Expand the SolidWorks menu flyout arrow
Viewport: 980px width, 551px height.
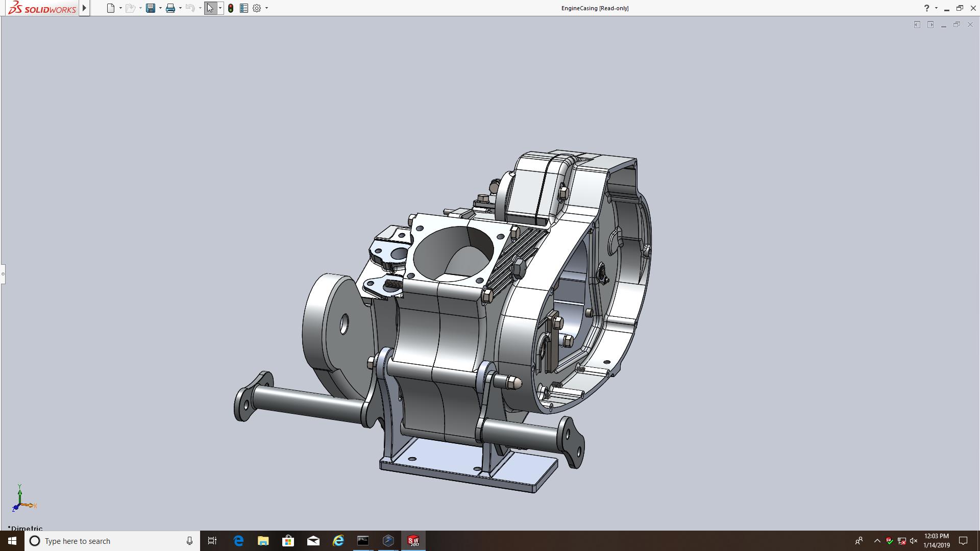(85, 8)
